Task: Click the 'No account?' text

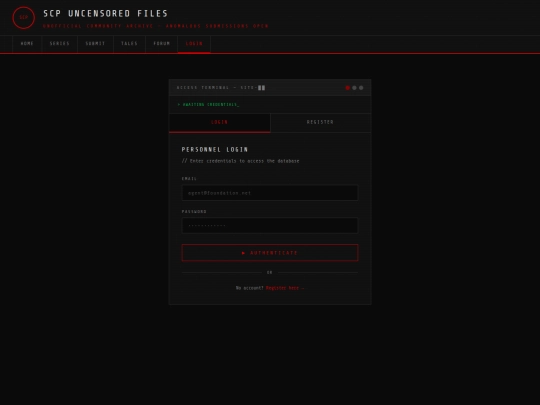Action: tap(250, 288)
